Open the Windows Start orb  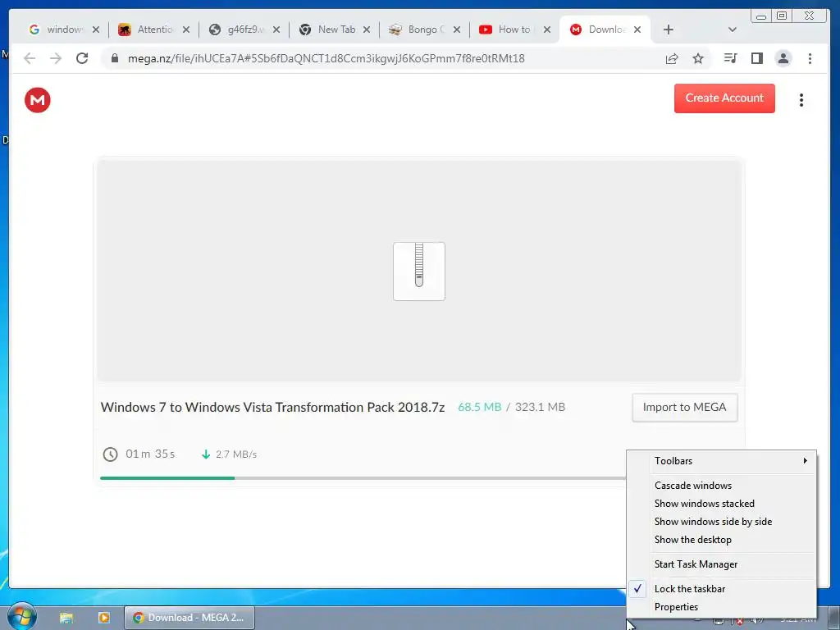(x=21, y=617)
